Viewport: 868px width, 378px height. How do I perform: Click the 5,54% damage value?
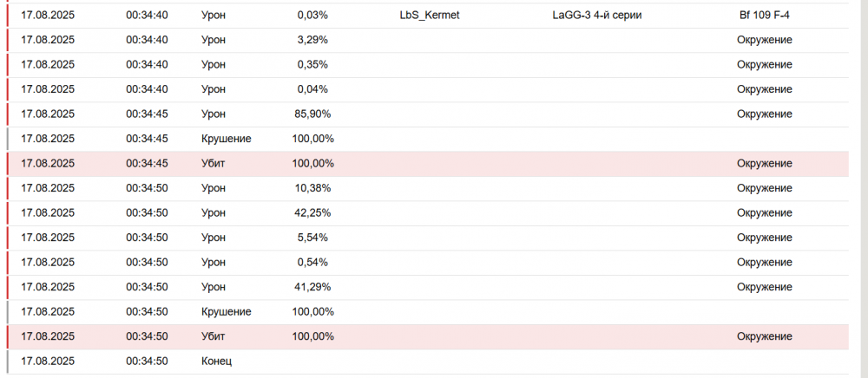tap(312, 238)
